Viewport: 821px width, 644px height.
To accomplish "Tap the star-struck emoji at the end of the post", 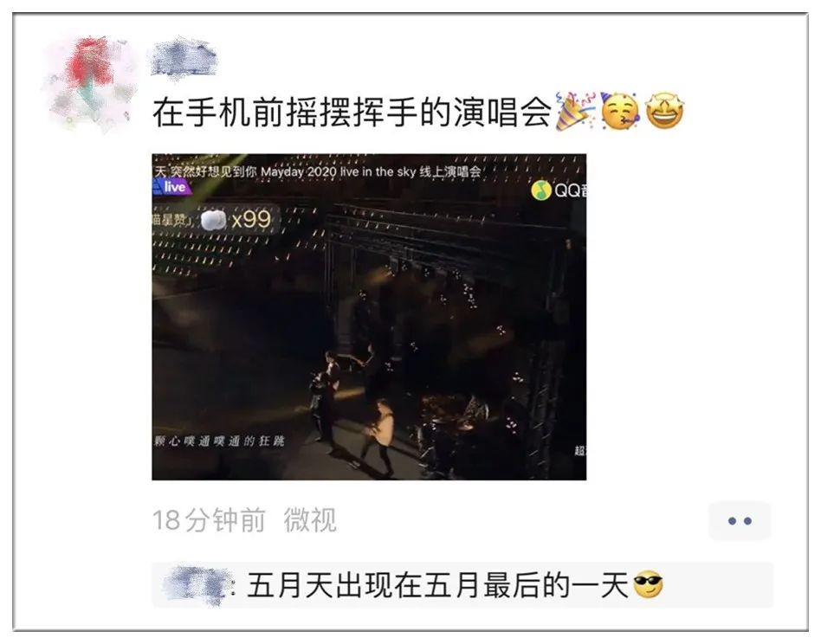I will [665, 111].
